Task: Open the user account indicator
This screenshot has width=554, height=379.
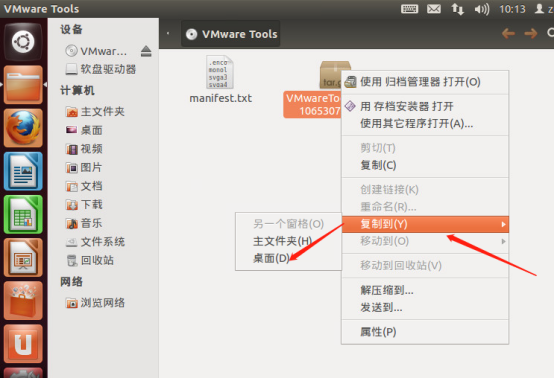Action: 544,9
